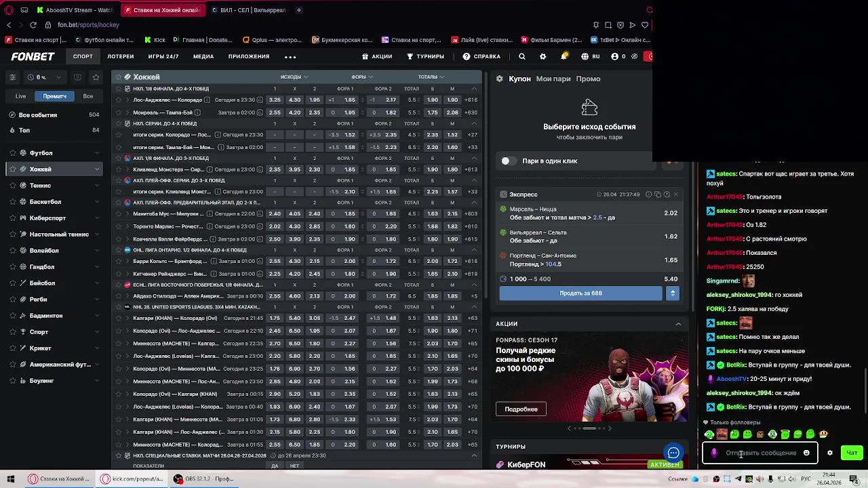Favorite the Лос-Анджелес — Колорадо match star
Viewport: 868px width, 488px height.
[118, 100]
